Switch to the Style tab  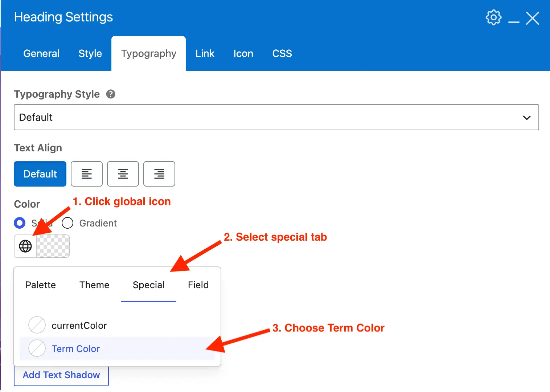pos(90,53)
